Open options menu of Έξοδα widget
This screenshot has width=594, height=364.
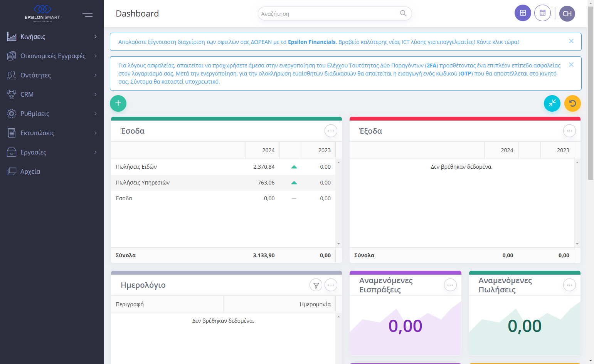(569, 131)
